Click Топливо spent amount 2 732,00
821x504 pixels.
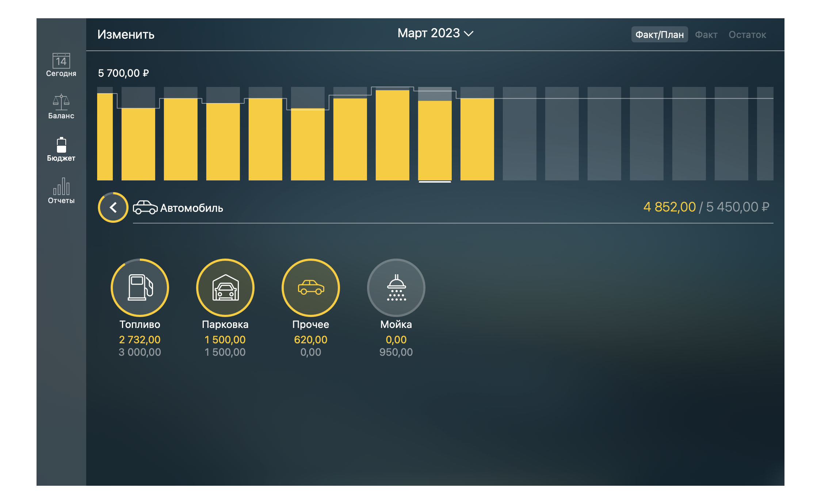140,340
